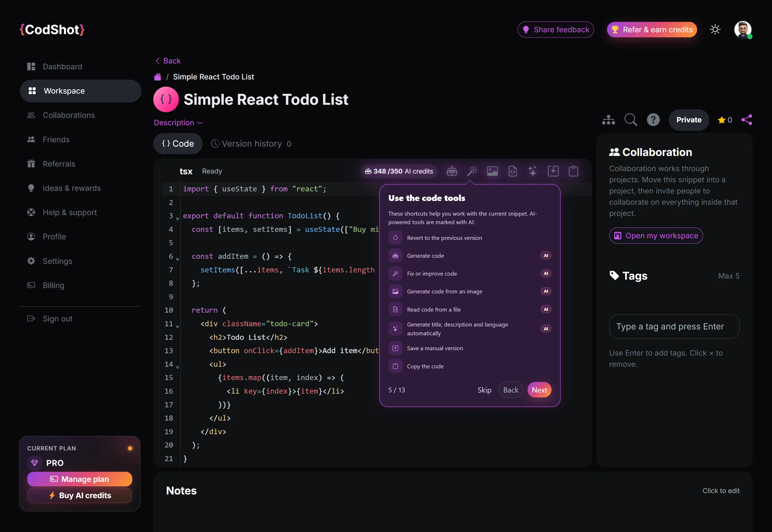Toggle the Private visibility button
The width and height of the screenshot is (772, 532).
coord(689,120)
